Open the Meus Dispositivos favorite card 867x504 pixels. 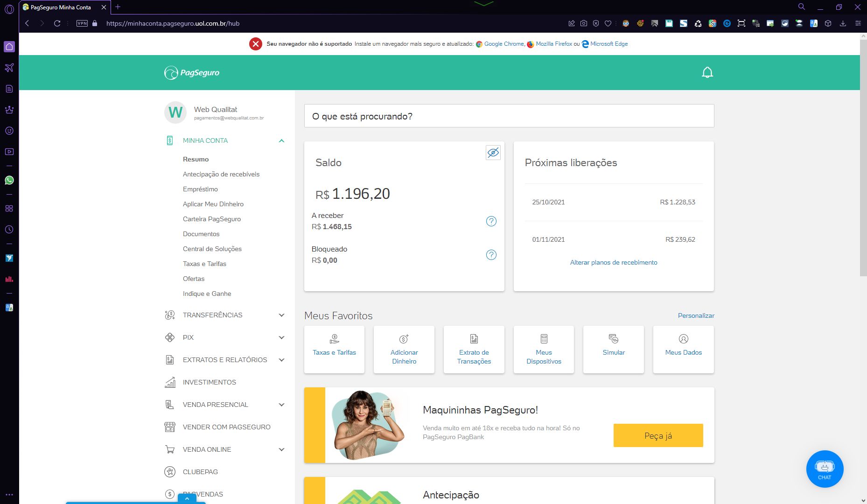click(544, 350)
